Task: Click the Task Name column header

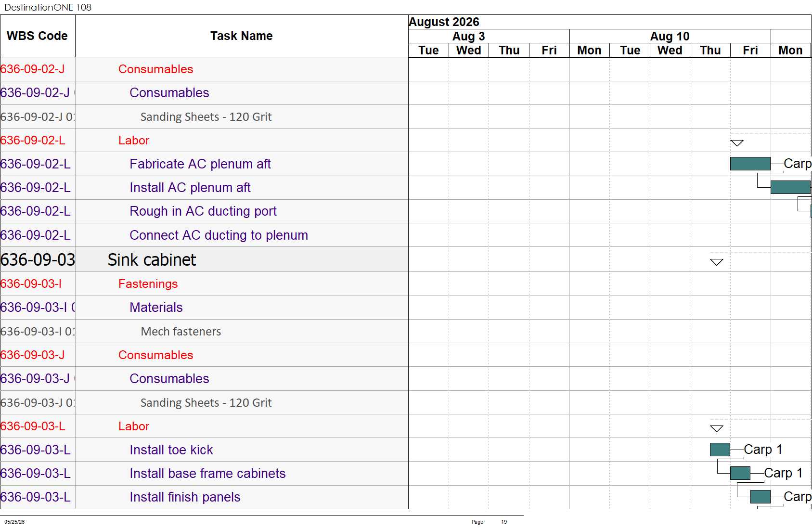Action: [x=242, y=36]
